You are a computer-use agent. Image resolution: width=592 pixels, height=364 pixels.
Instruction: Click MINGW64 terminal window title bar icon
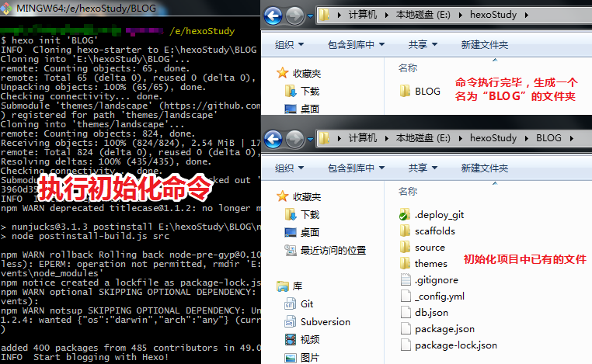point(5,9)
